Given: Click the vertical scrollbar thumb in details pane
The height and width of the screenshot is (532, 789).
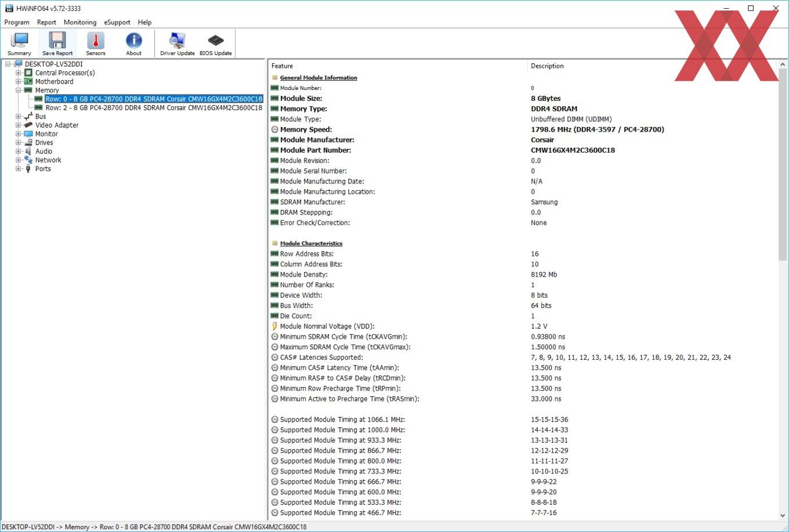Looking at the screenshot, I should tap(783, 165).
